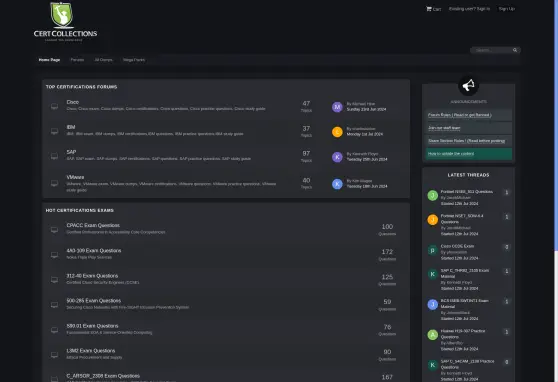558x382 pixels.
Task: Open purple K avatar in SAP row
Action: (x=337, y=157)
